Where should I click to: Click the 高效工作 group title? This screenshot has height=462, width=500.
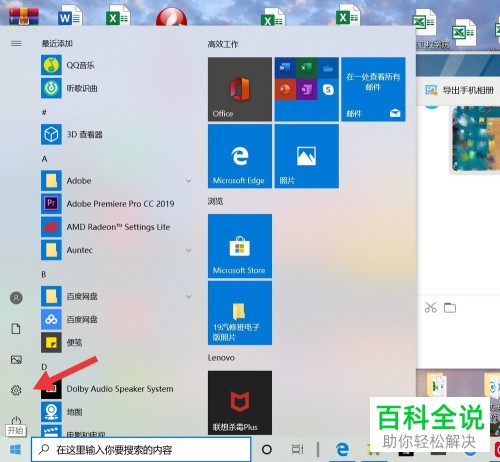coord(223,44)
